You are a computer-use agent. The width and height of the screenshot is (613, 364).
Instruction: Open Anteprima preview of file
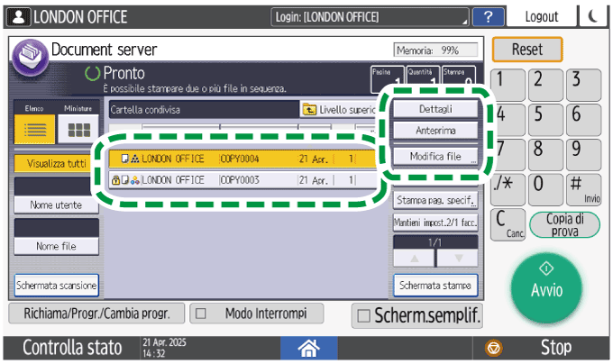(435, 131)
